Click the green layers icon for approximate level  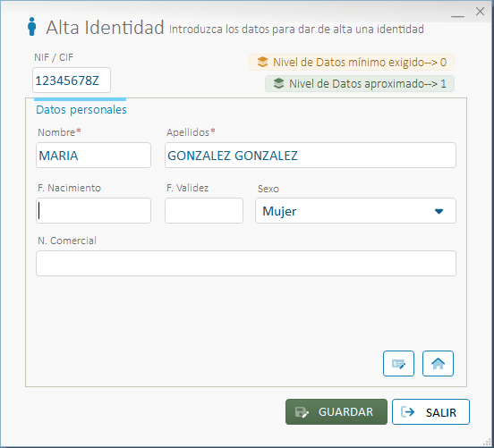pyautogui.click(x=278, y=83)
